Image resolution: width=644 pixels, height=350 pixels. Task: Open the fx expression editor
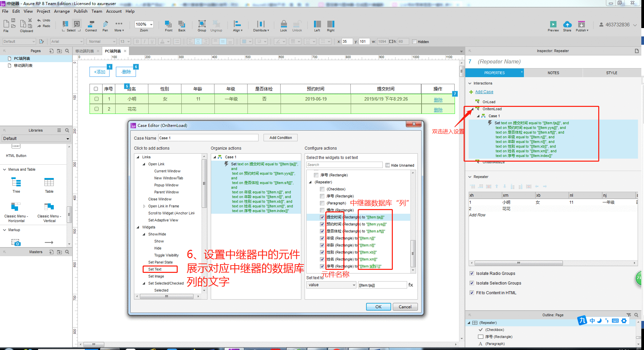pyautogui.click(x=411, y=285)
